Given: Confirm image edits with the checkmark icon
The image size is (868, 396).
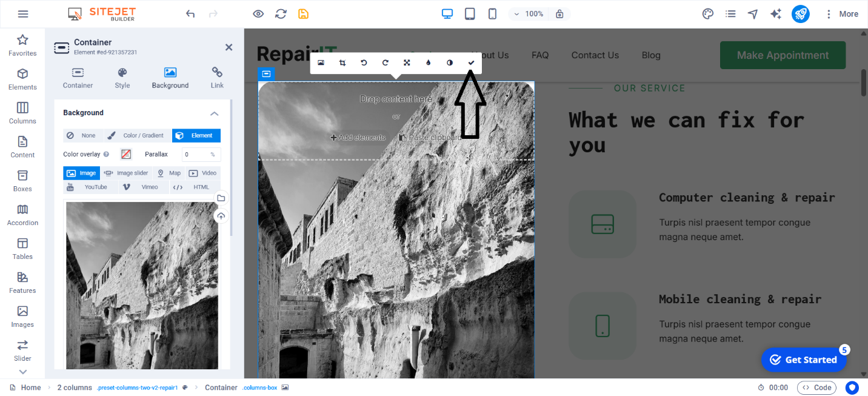Looking at the screenshot, I should 471,63.
